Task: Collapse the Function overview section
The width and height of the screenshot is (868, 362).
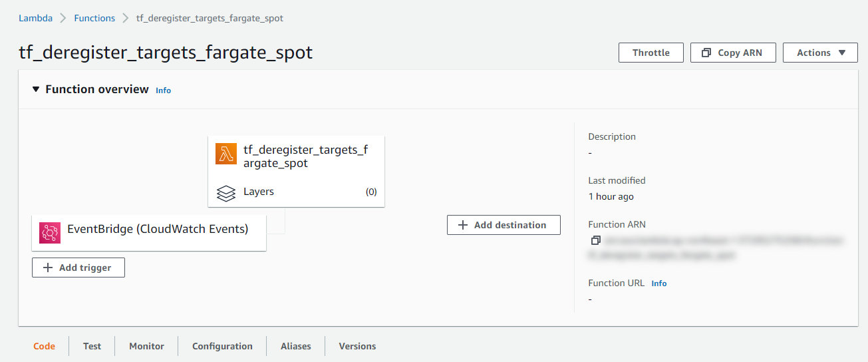Action: [x=36, y=89]
